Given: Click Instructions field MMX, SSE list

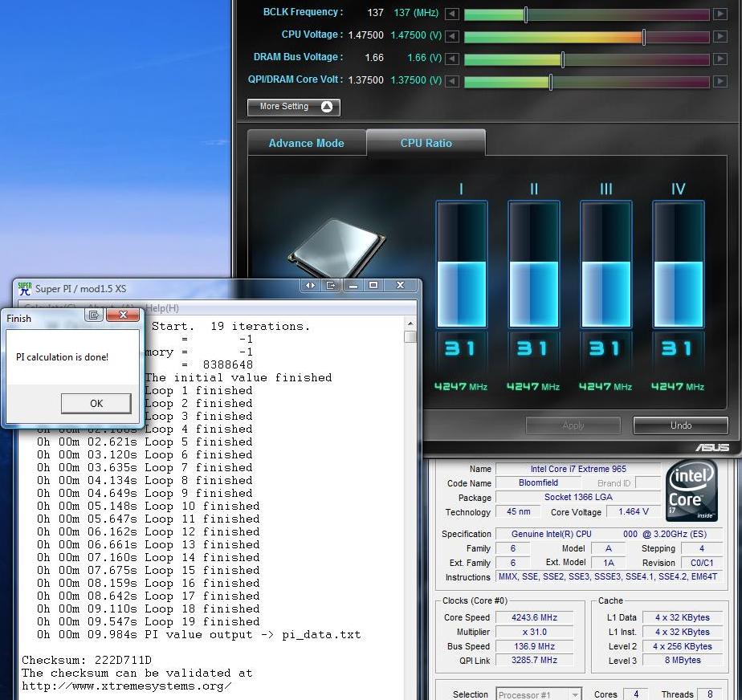Looking at the screenshot, I should 608,576.
